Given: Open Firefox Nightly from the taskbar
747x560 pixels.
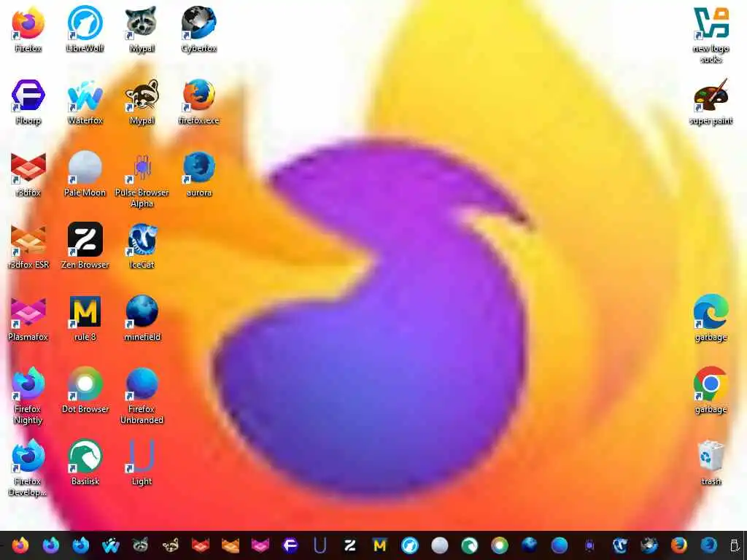Looking at the screenshot, I should pyautogui.click(x=50, y=545).
